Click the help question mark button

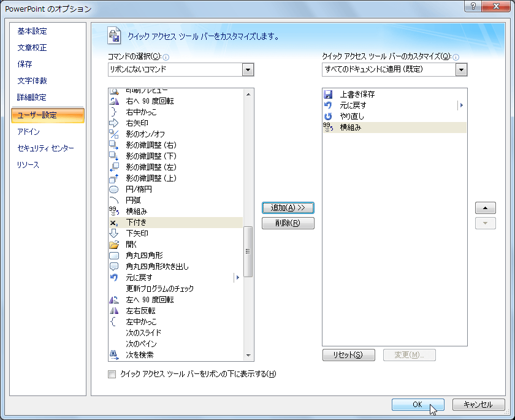tap(473, 6)
